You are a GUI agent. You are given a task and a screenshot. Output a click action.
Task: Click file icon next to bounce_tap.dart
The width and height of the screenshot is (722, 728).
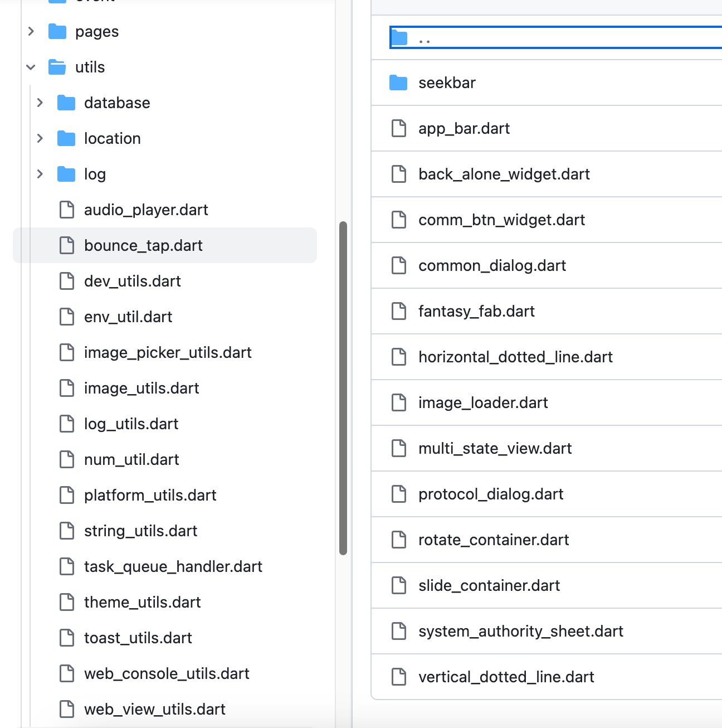(x=67, y=246)
